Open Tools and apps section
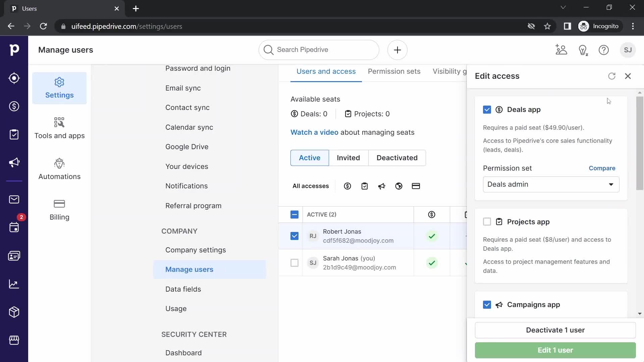 click(x=59, y=128)
